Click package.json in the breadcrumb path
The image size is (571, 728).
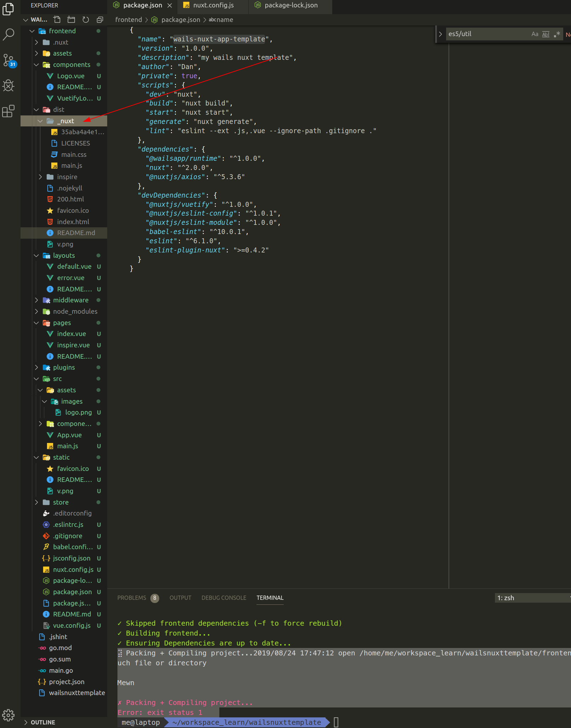coord(180,20)
